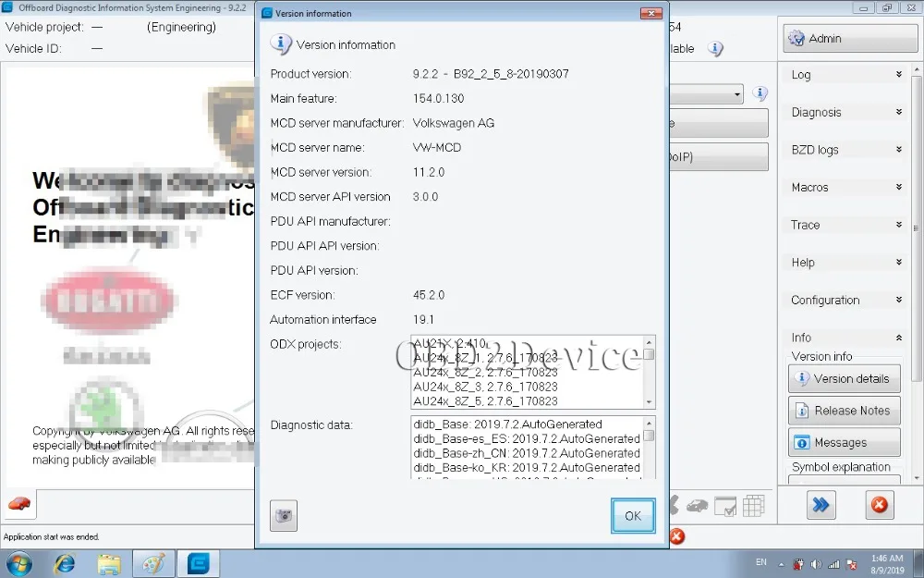Close the Version information dialog
Screen dimensions: 924x578
[651, 13]
